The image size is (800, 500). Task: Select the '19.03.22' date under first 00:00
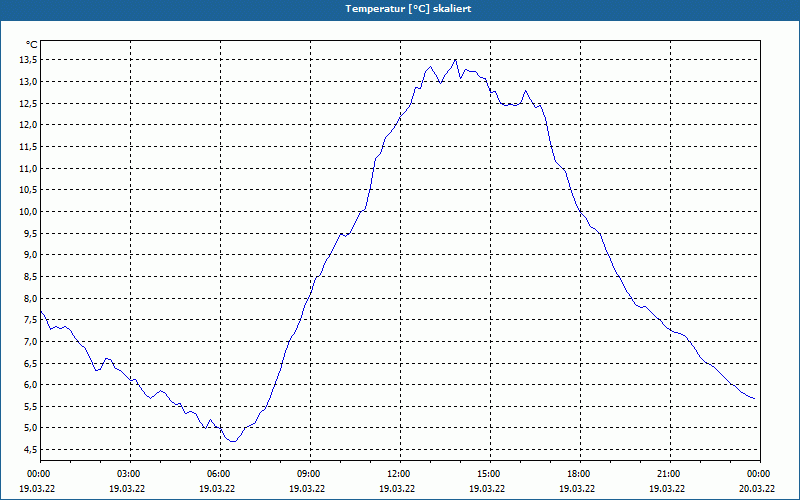[37, 488]
